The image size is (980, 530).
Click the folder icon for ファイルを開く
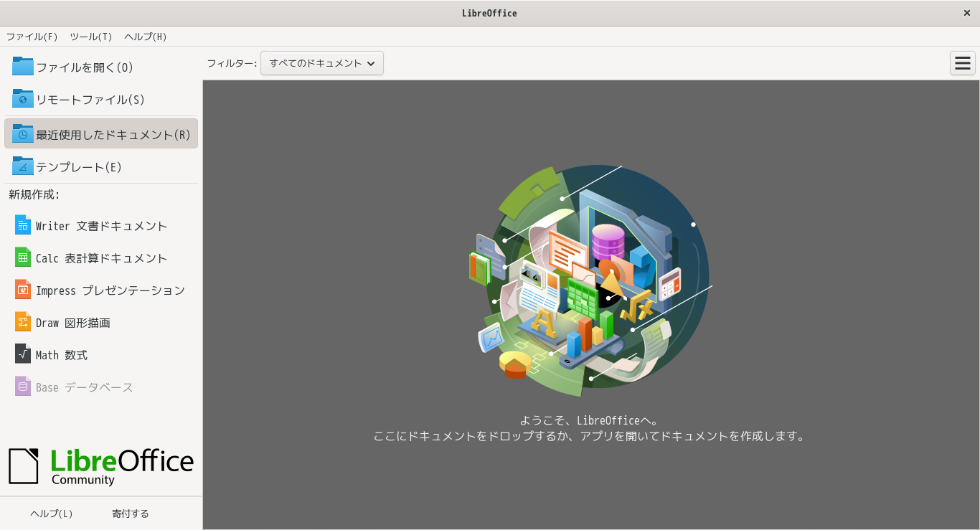click(22, 67)
